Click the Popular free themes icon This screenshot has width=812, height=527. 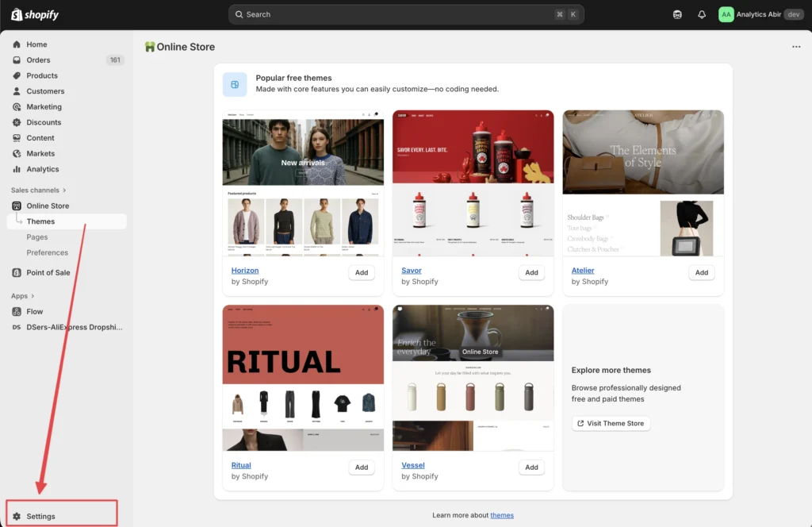click(x=235, y=84)
